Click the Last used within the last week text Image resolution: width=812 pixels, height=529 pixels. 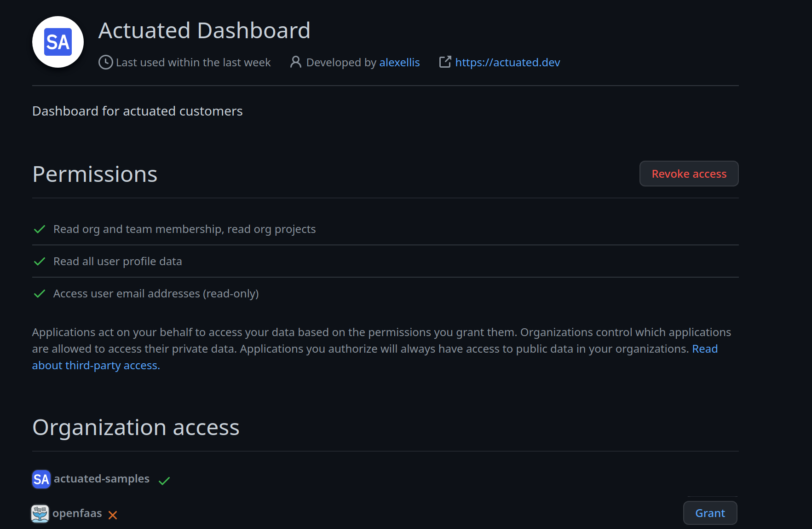[193, 62]
